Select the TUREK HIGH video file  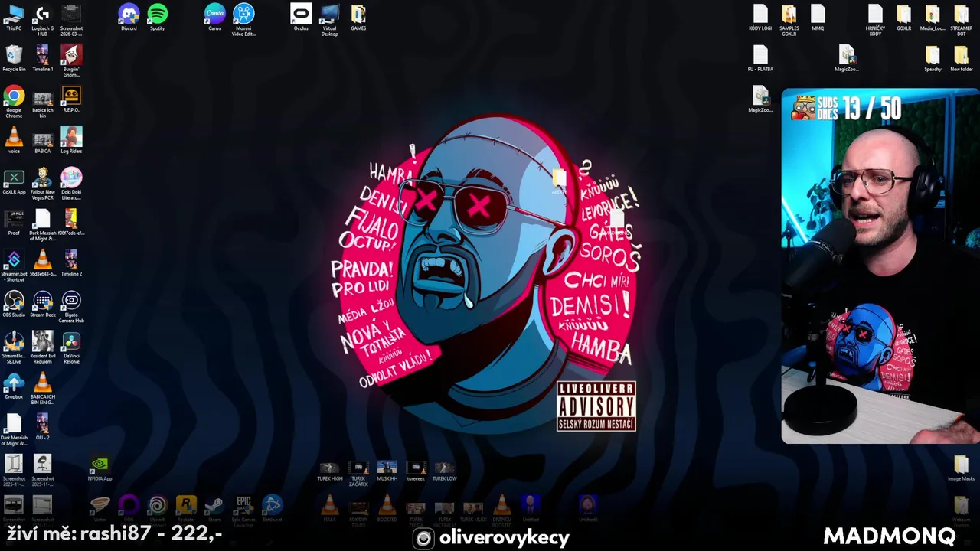(329, 471)
